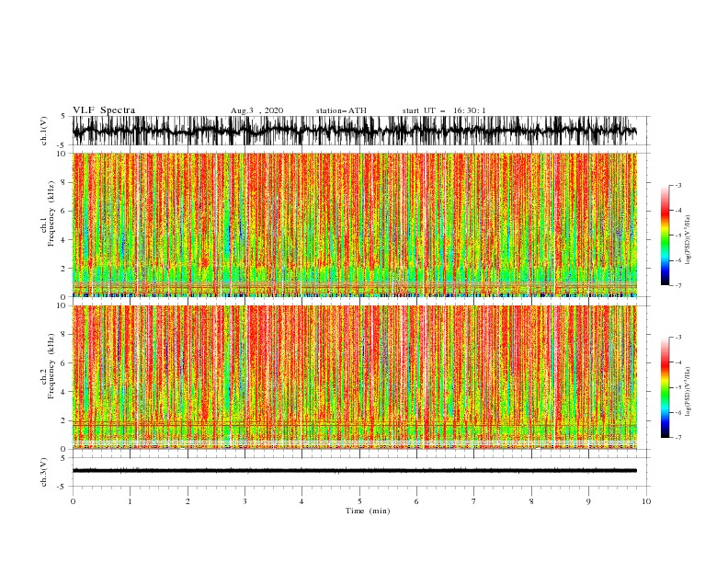Click the time axis tick label "10"
728x563 pixels.
pyautogui.click(x=646, y=501)
